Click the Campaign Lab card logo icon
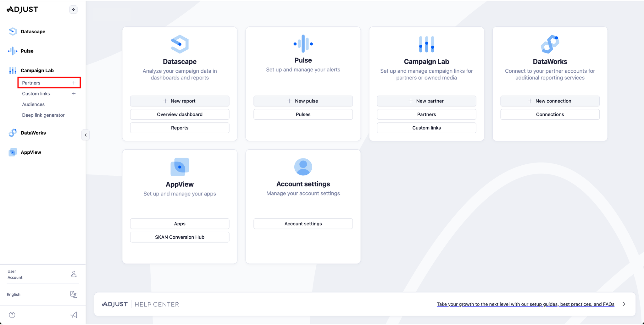 [x=426, y=44]
